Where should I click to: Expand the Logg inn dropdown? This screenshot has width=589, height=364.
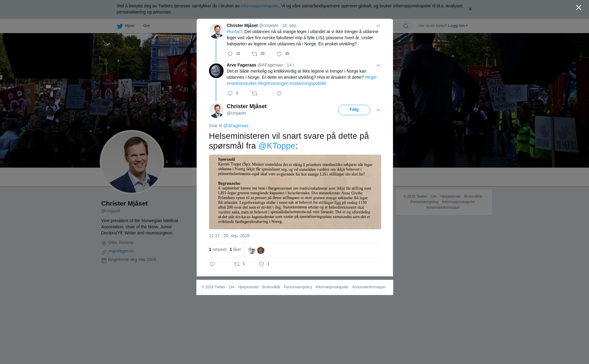[x=458, y=26]
